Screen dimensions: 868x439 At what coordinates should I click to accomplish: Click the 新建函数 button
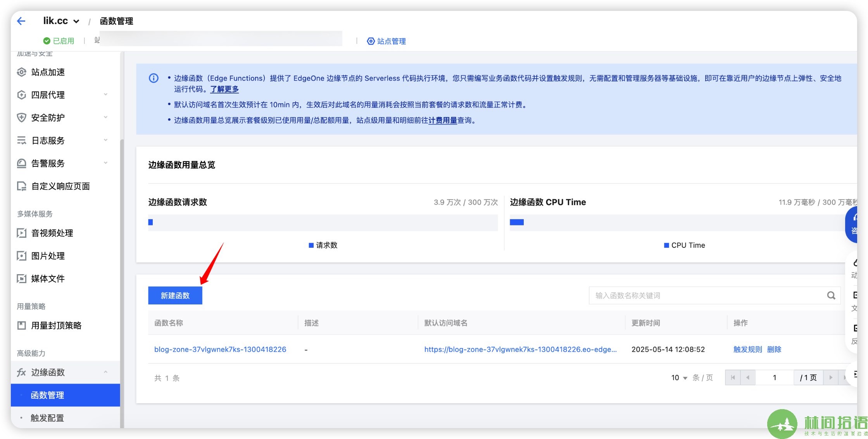coord(175,296)
